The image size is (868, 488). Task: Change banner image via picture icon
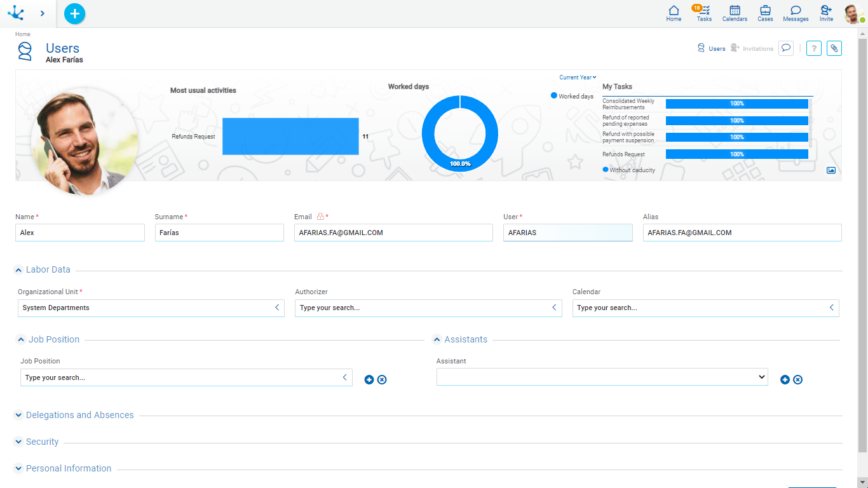point(831,170)
